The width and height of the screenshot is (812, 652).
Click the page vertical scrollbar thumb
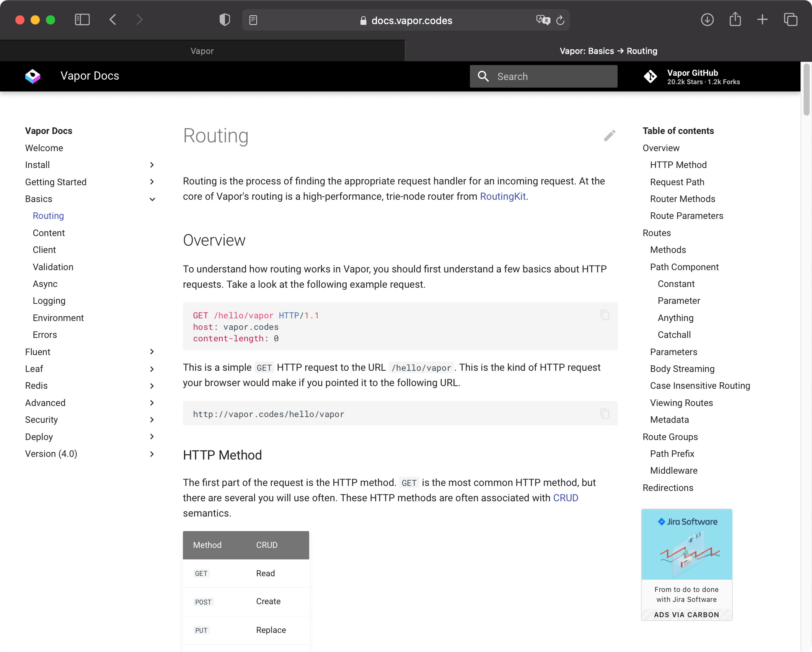(x=806, y=90)
